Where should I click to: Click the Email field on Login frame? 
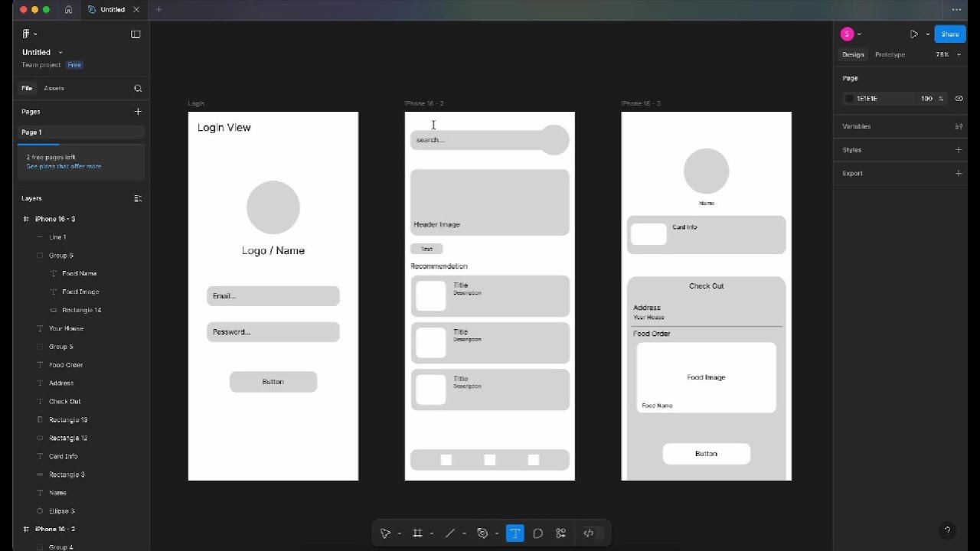point(273,296)
